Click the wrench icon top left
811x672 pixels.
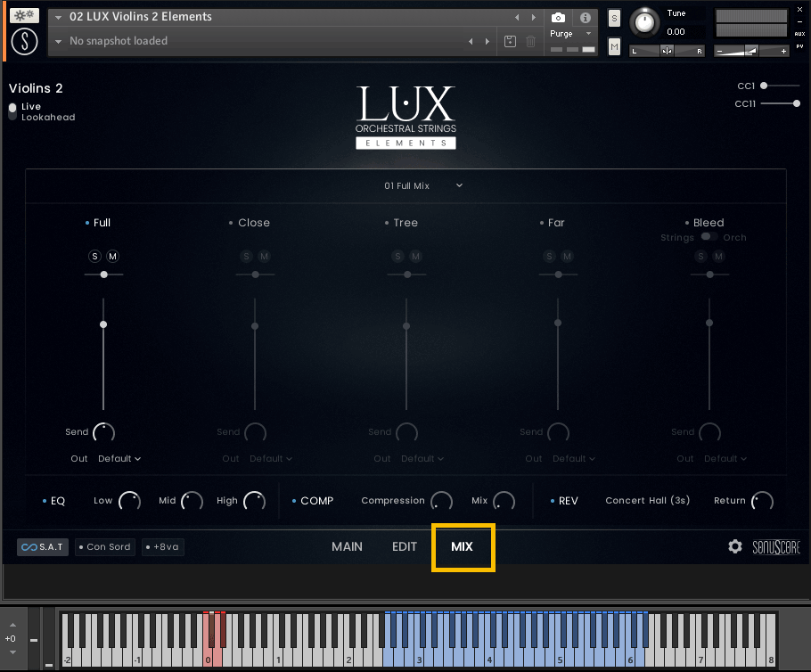[23, 14]
